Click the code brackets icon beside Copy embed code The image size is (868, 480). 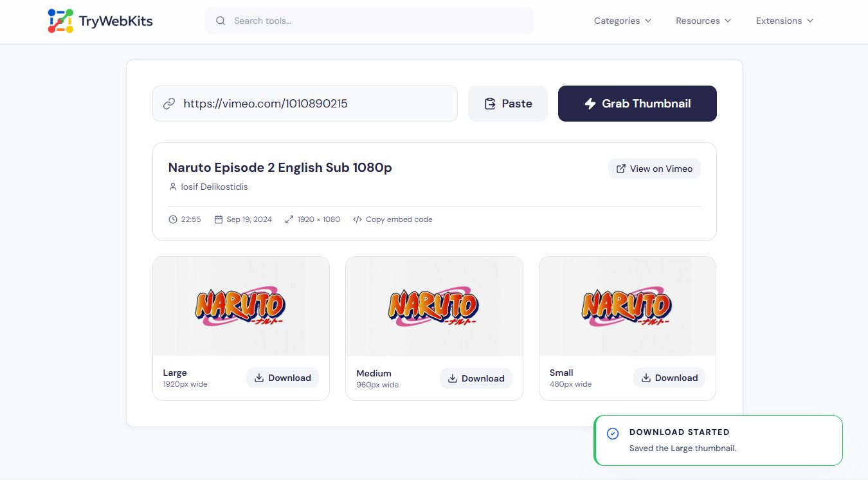357,219
